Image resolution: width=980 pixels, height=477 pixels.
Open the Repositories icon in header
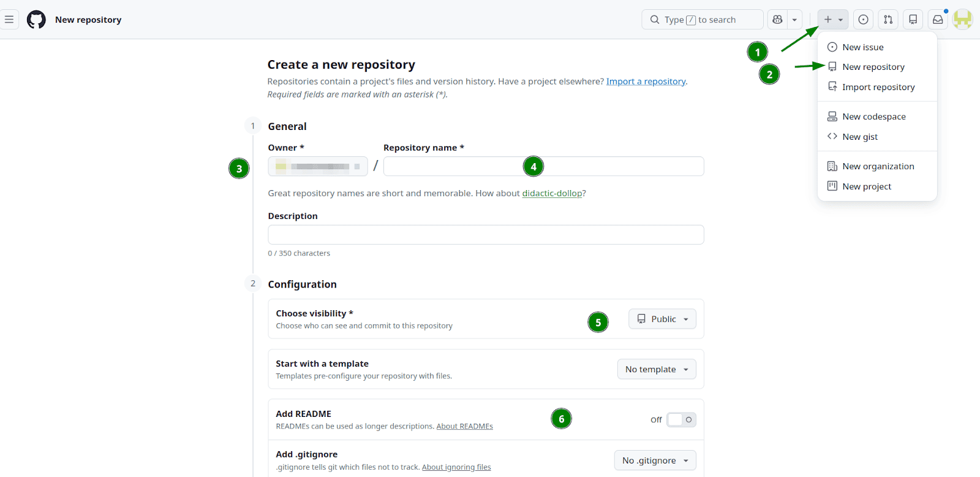[913, 20]
